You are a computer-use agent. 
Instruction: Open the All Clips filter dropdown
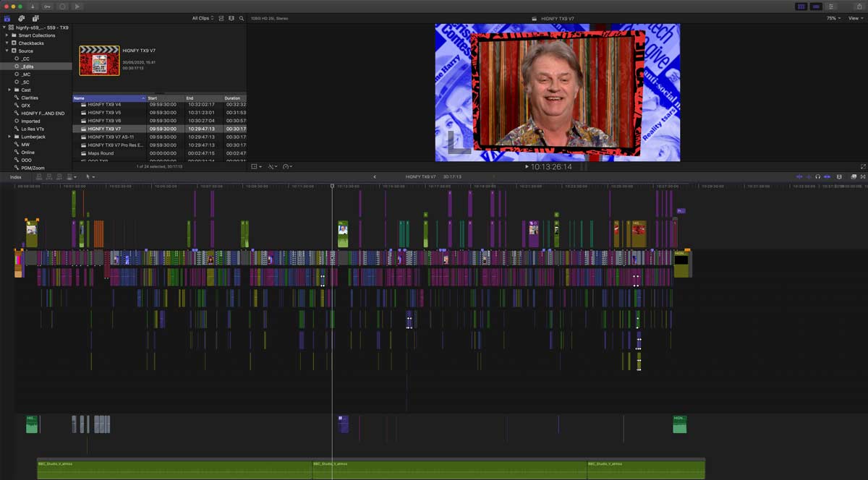click(203, 18)
